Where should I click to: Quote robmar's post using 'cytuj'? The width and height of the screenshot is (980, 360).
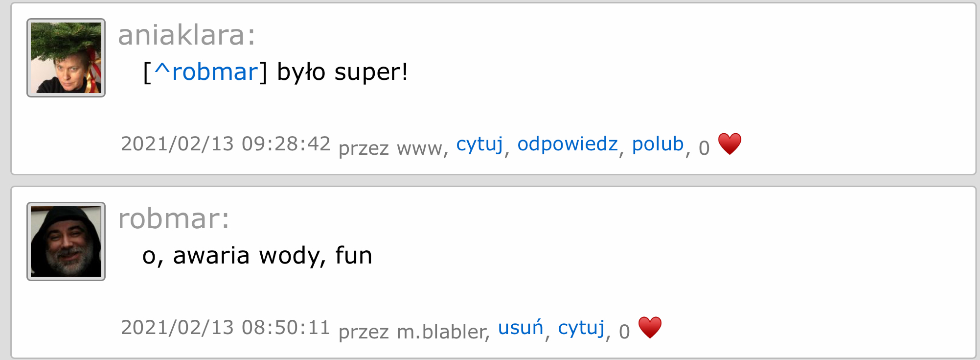pyautogui.click(x=581, y=327)
